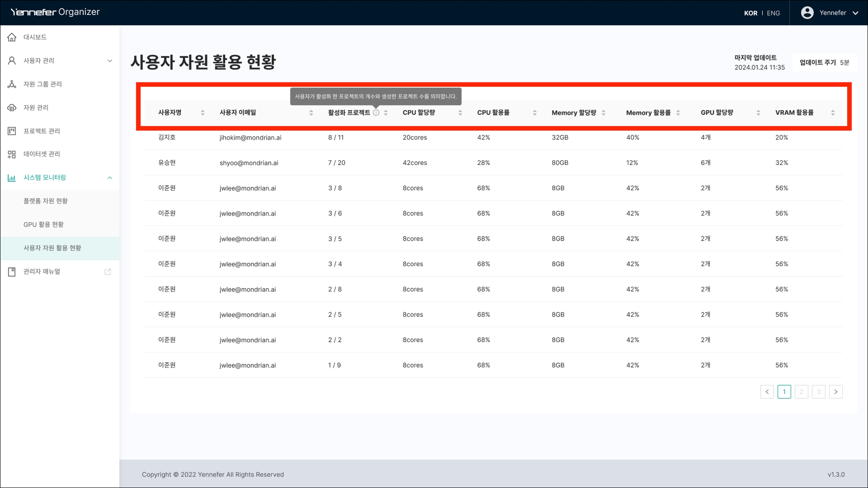Click the Yennefer account avatar icon
868x488 pixels.
[807, 13]
